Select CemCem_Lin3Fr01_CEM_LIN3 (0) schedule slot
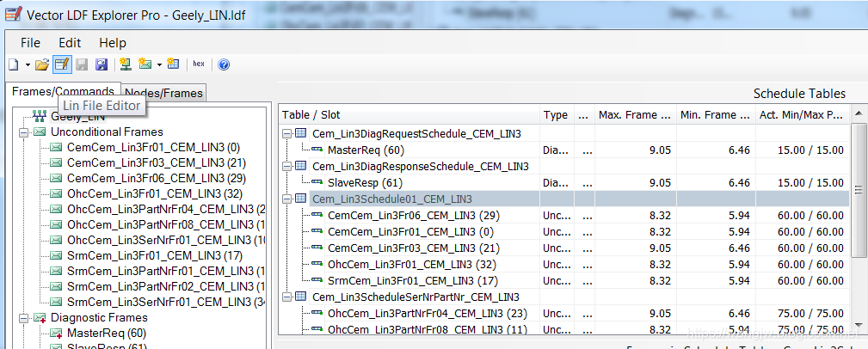 click(563, 232)
